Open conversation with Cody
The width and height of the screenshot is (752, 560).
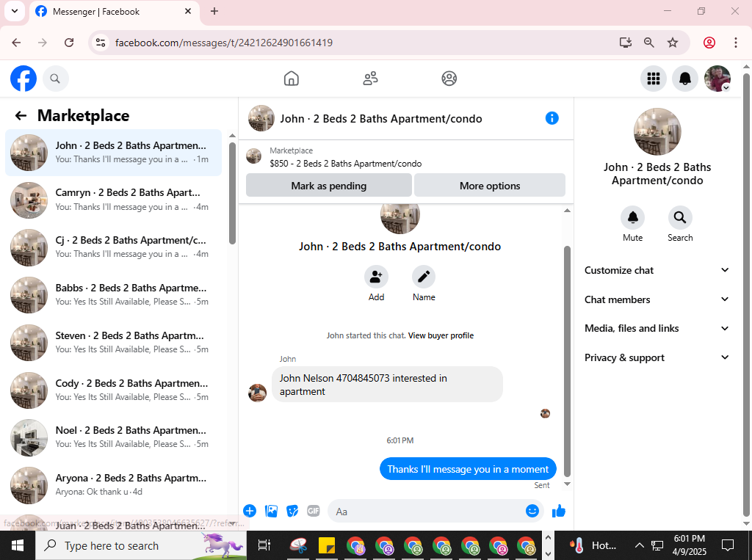tap(114, 390)
